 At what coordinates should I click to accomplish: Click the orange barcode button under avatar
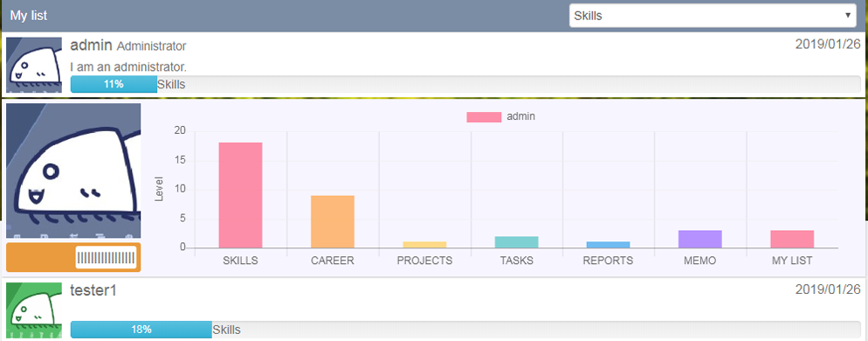coord(73,257)
